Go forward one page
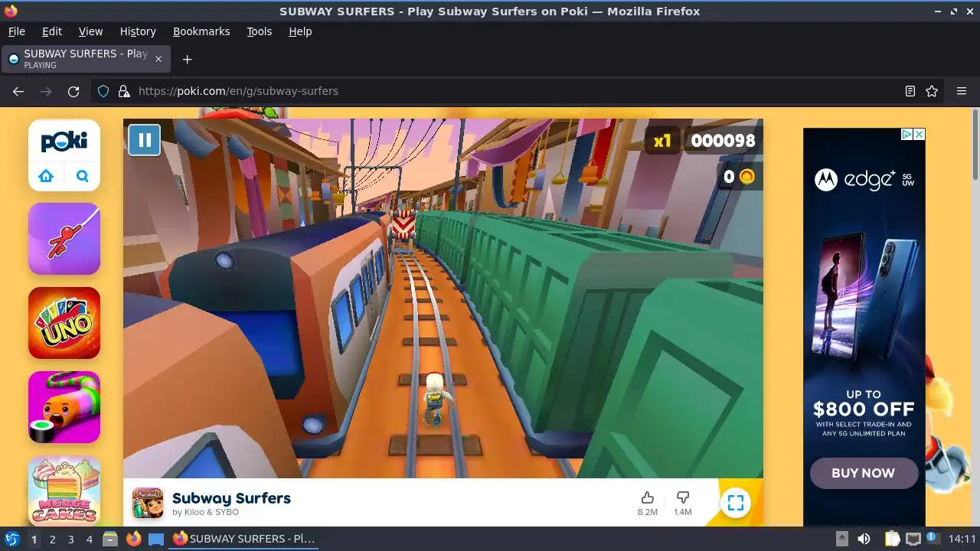Screen dimensions: 980x551 tap(46, 91)
